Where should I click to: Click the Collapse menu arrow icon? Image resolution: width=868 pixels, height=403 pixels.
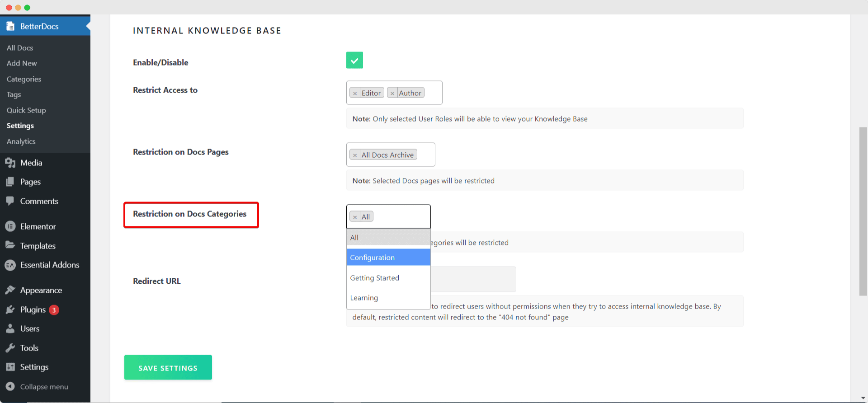10,386
